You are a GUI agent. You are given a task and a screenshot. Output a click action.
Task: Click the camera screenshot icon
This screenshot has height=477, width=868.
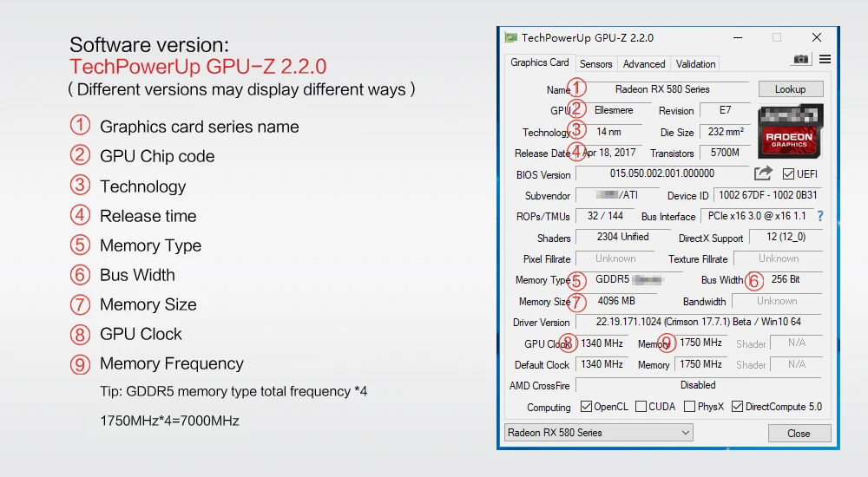point(800,59)
